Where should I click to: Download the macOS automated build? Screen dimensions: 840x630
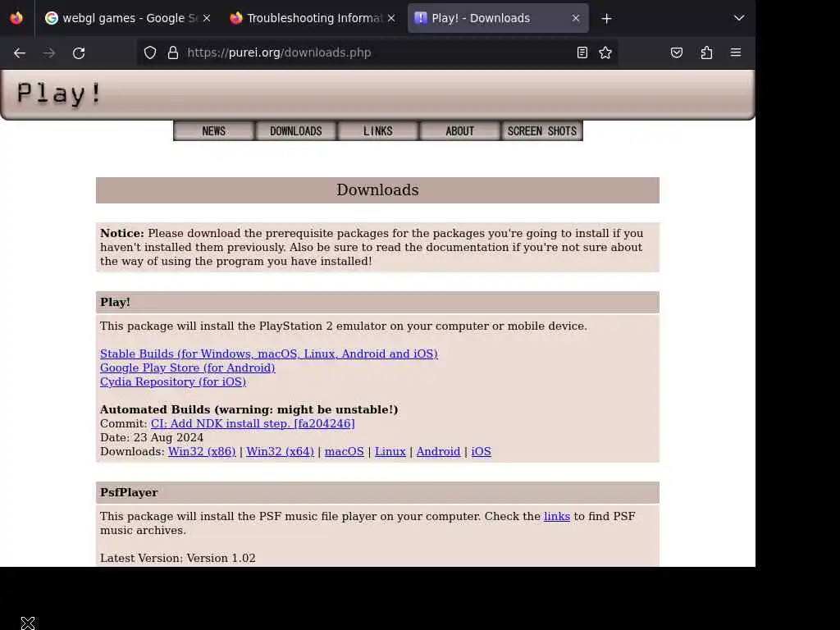click(345, 452)
